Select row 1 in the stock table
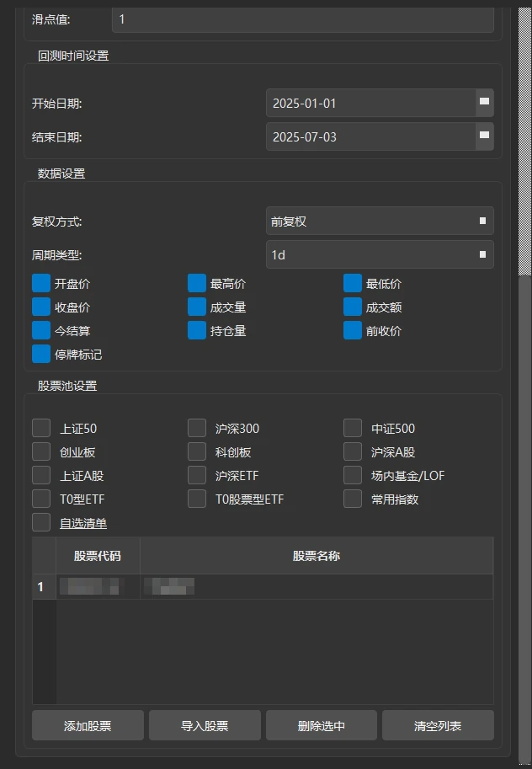Screen dimensions: 532x769 coord(263,586)
